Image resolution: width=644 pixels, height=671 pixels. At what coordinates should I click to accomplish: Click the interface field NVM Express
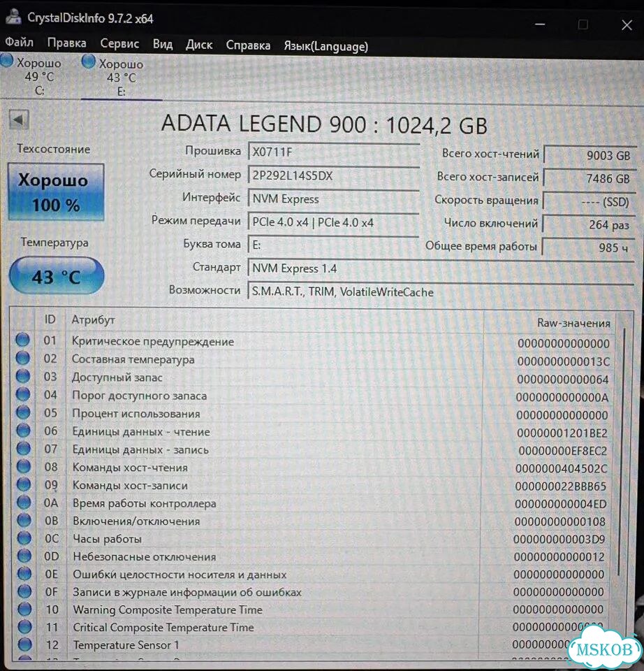coord(334,199)
